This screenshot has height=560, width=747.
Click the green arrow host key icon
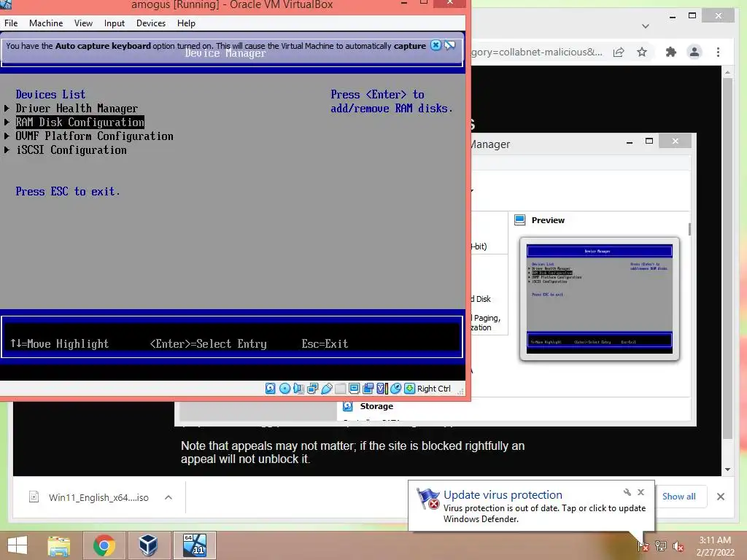[409, 389]
